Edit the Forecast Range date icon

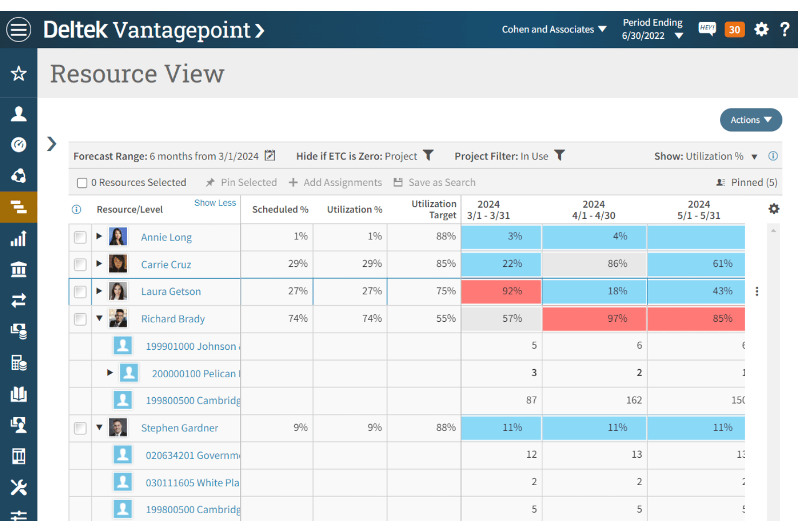coord(270,156)
